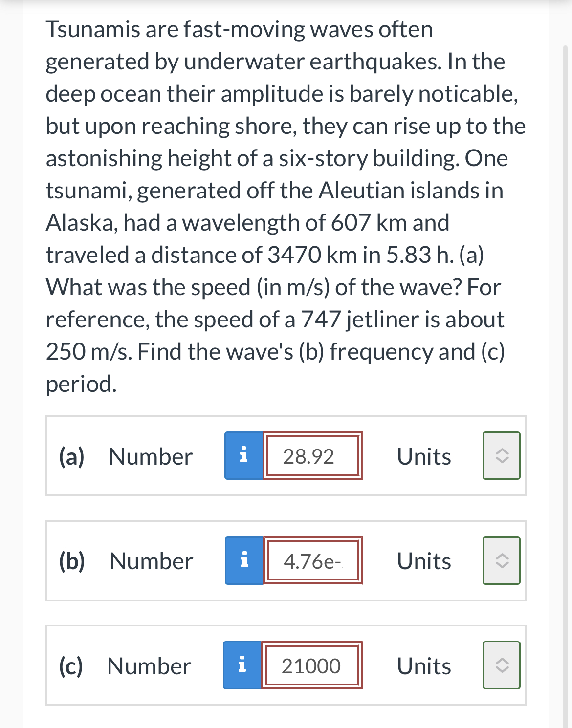Select the answer field containing 21000
Image resolution: width=572 pixels, height=728 pixels.
click(x=311, y=665)
